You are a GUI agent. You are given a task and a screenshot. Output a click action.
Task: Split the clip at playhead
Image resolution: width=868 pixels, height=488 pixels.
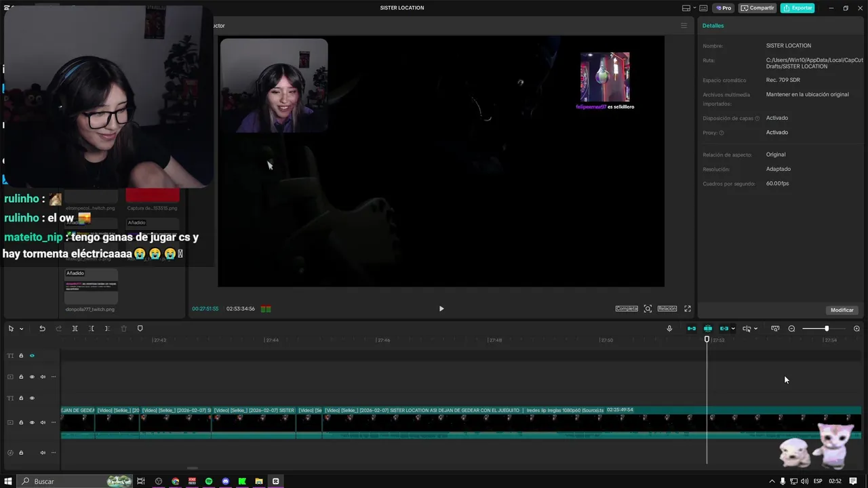(x=75, y=329)
